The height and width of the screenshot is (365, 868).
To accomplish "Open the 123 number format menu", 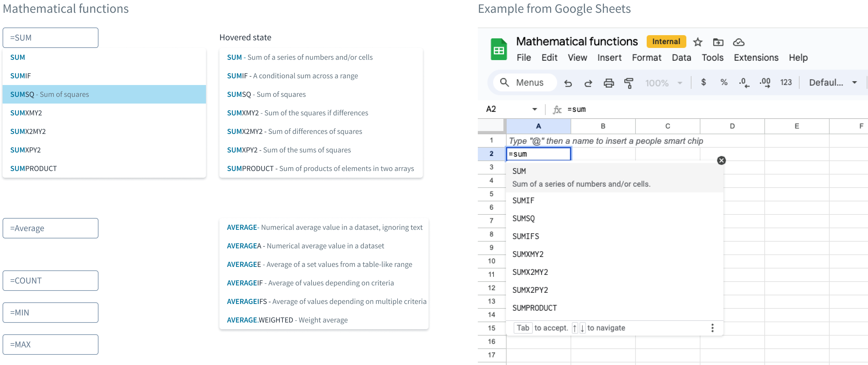I will 786,82.
